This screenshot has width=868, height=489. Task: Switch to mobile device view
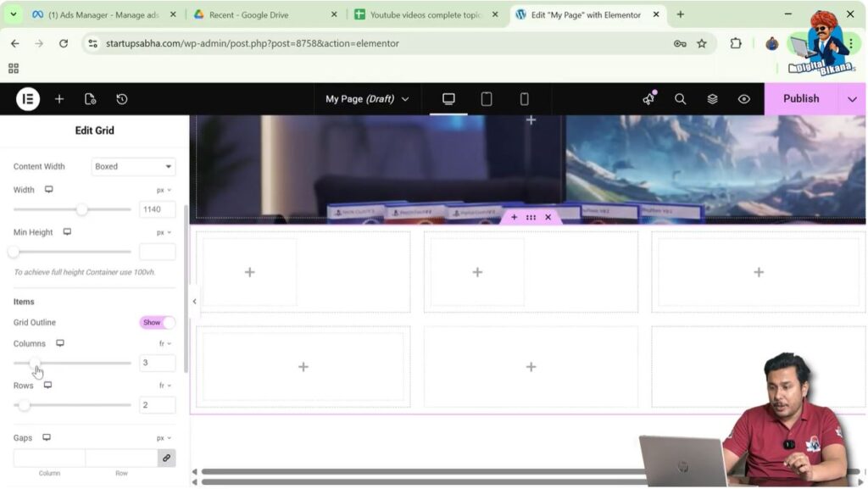[524, 99]
